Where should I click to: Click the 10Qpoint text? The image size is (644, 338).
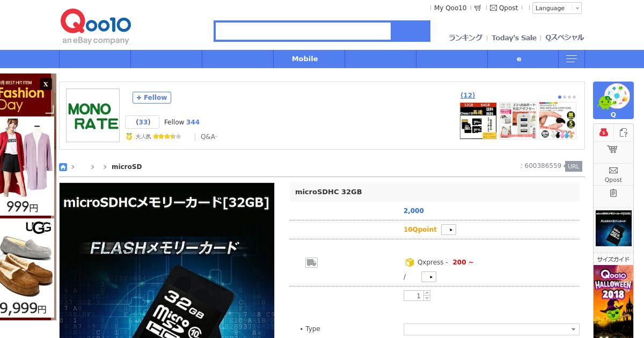click(x=420, y=230)
